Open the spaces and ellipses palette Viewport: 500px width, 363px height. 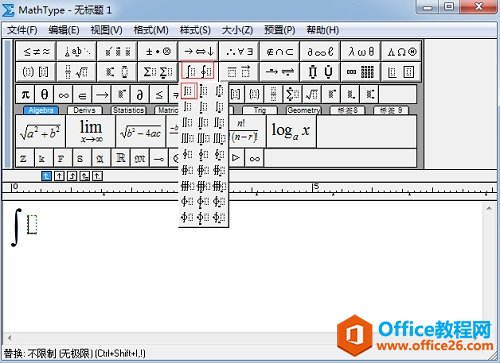pyautogui.click(x=77, y=51)
